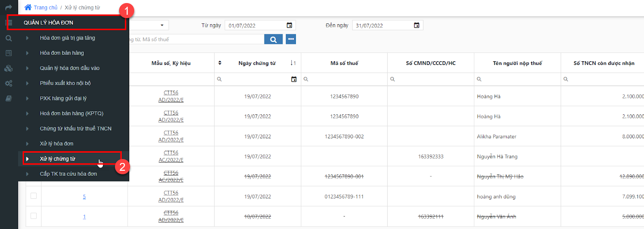
Task: Click the home icon in breadcrumb
Action: [x=28, y=7]
